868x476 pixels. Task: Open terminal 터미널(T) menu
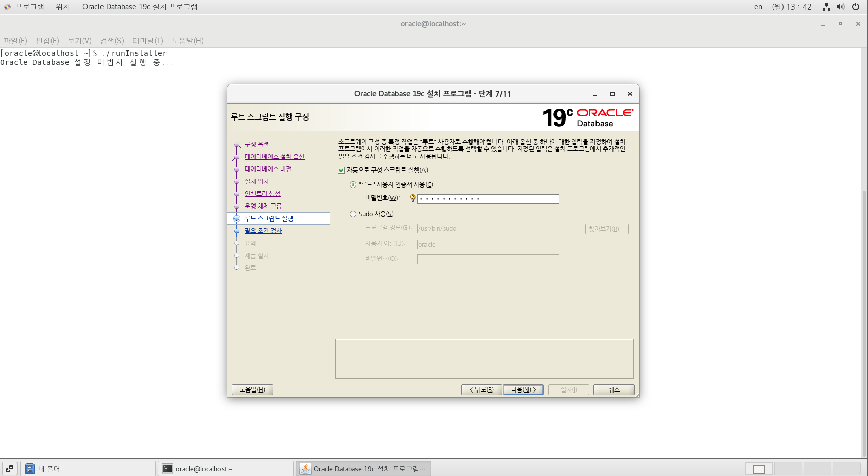[147, 41]
